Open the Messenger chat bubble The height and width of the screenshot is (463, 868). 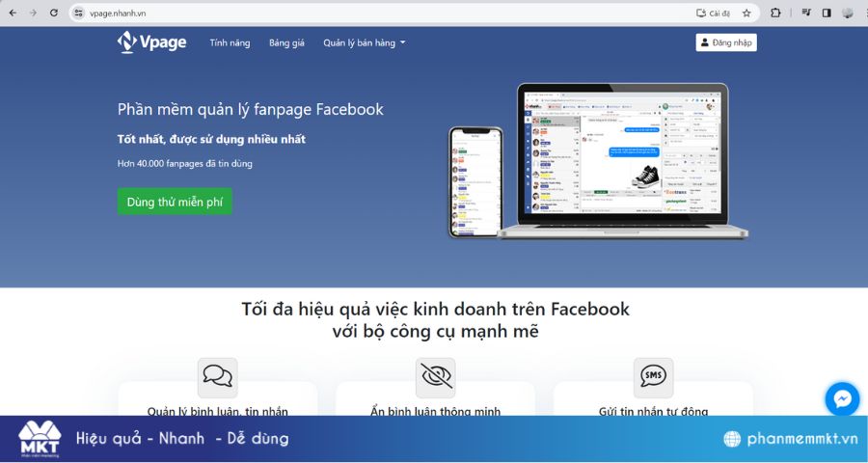coord(842,398)
